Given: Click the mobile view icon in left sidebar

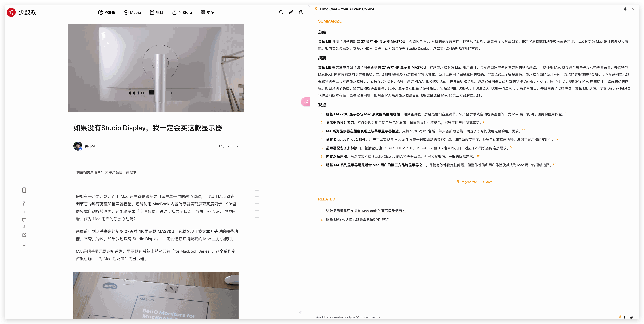Looking at the screenshot, I should point(24,190).
